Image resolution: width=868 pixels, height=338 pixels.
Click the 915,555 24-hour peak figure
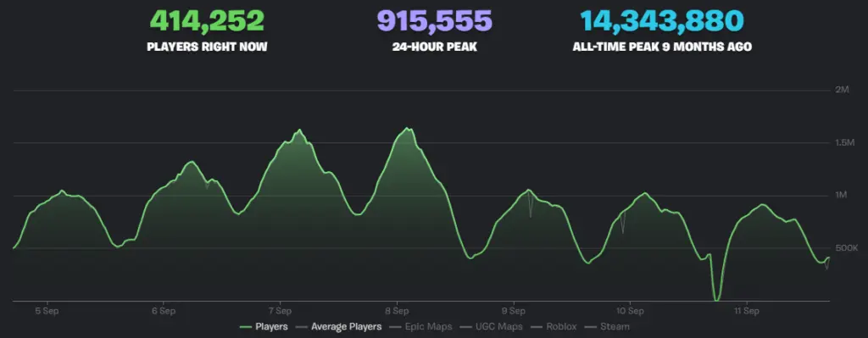(x=435, y=21)
